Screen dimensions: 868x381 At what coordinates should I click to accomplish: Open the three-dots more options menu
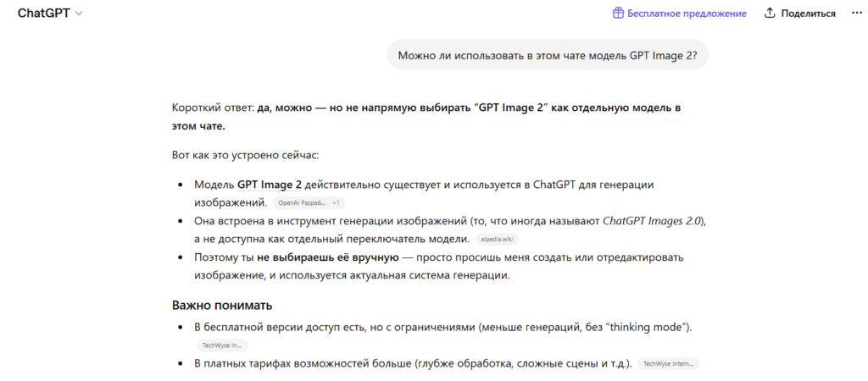856,14
